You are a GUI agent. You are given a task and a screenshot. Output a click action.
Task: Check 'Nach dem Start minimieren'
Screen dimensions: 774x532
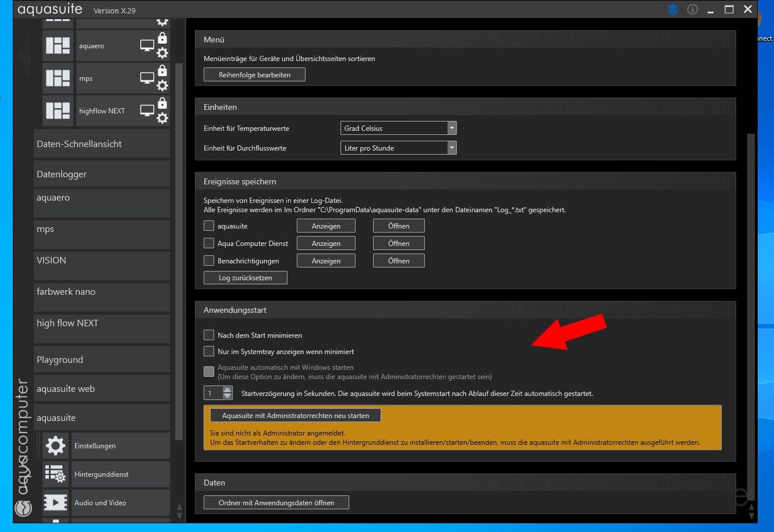pos(209,335)
